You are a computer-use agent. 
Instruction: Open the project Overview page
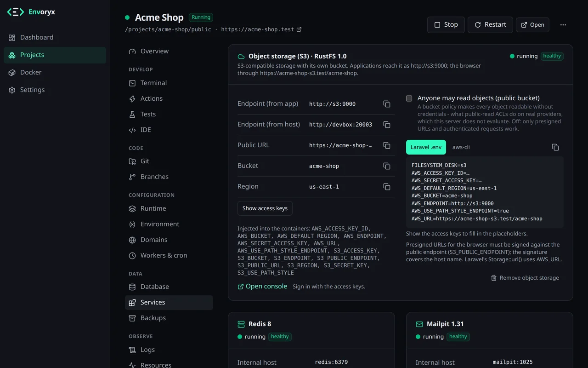click(x=169, y=51)
